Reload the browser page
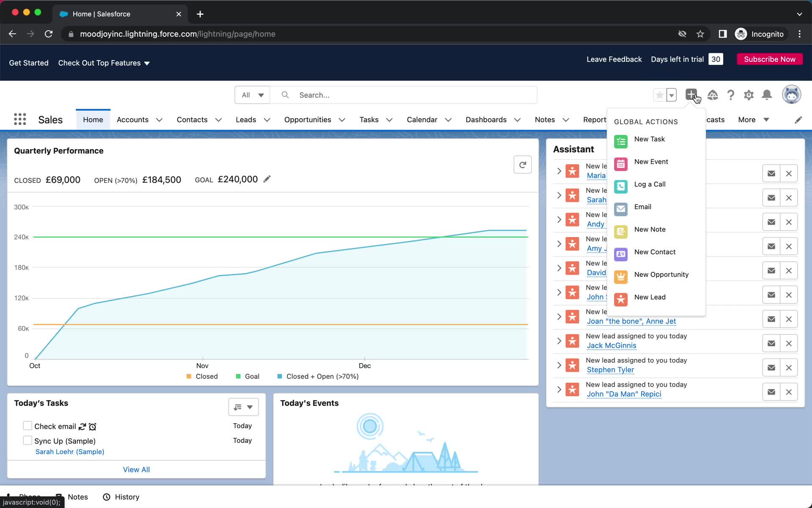 (49, 34)
